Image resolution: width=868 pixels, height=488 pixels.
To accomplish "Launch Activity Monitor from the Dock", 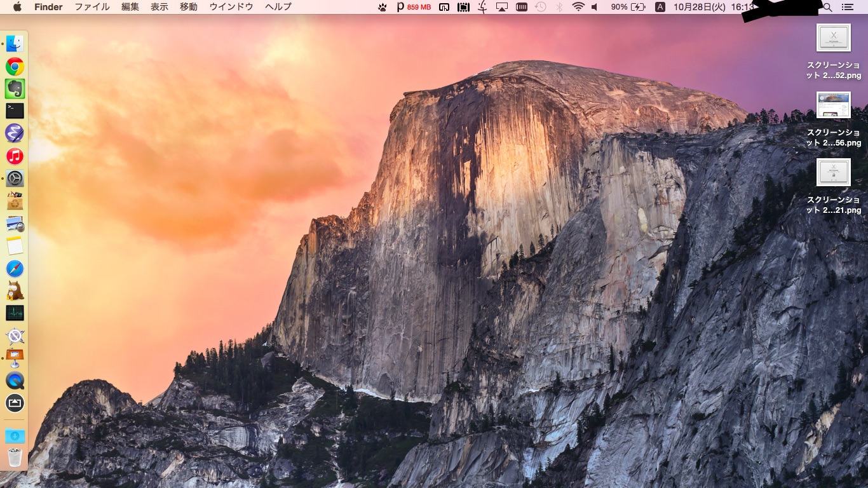I will (x=15, y=313).
